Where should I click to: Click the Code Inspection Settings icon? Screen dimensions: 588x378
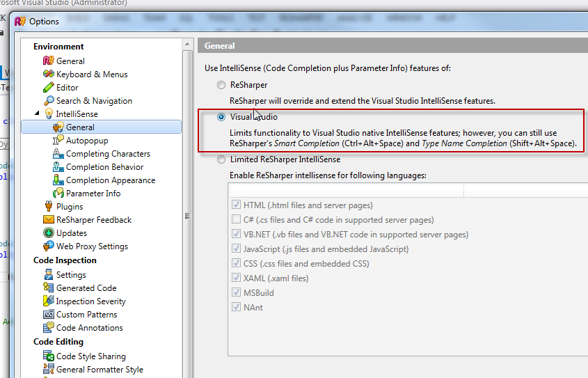tap(49, 274)
